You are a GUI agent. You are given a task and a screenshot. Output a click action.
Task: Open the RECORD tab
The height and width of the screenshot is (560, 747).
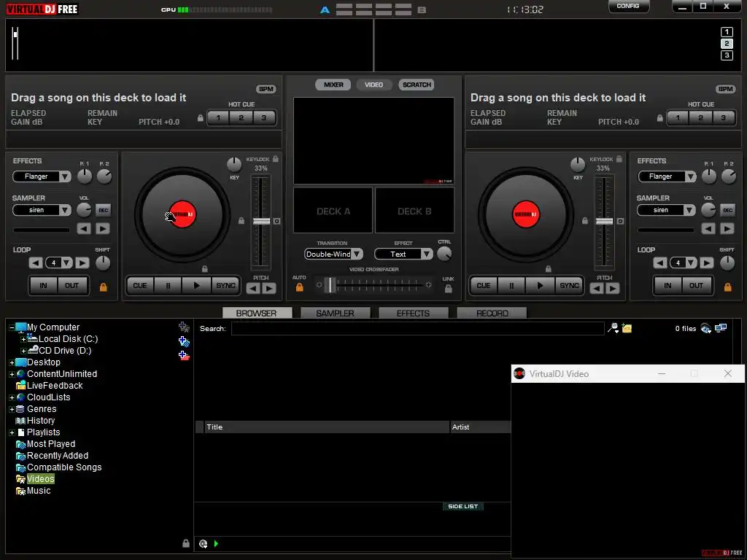(492, 313)
